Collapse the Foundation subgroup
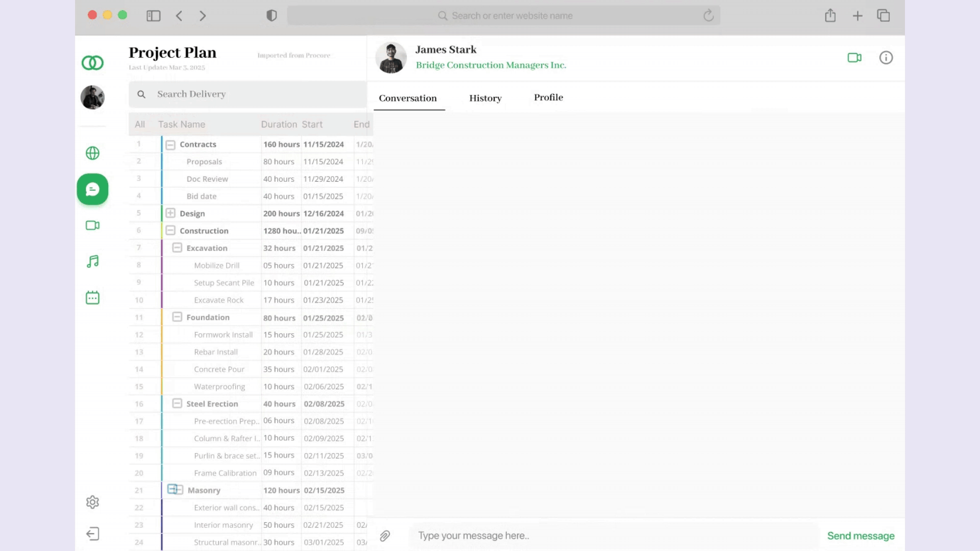This screenshot has height=551, width=980. (177, 317)
